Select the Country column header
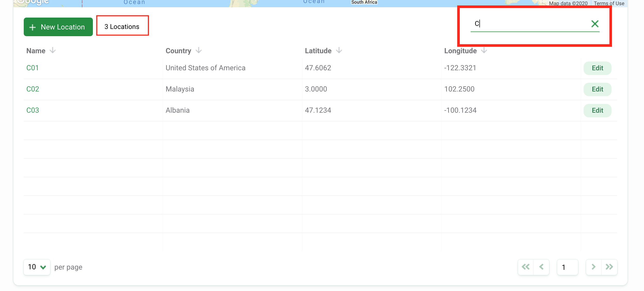 click(178, 51)
